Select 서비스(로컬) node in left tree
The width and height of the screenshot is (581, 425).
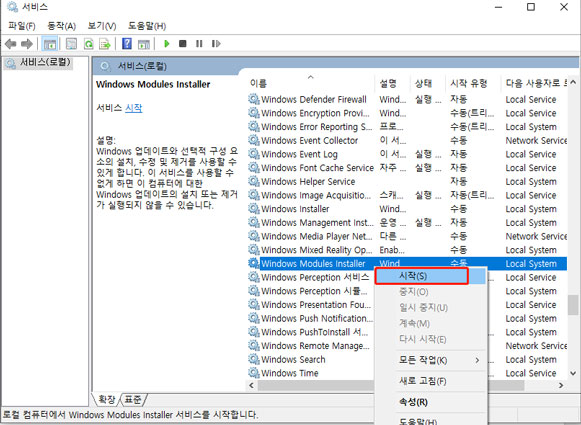pyautogui.click(x=39, y=63)
